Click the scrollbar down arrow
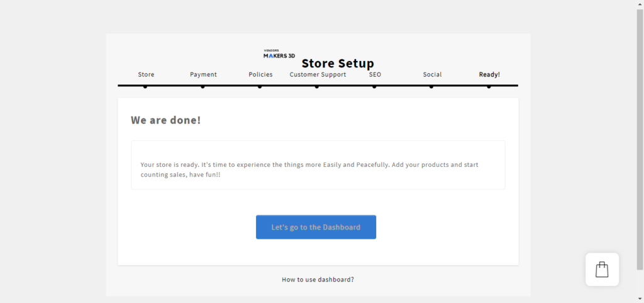Screen dimensions: 644x303 point(640,299)
